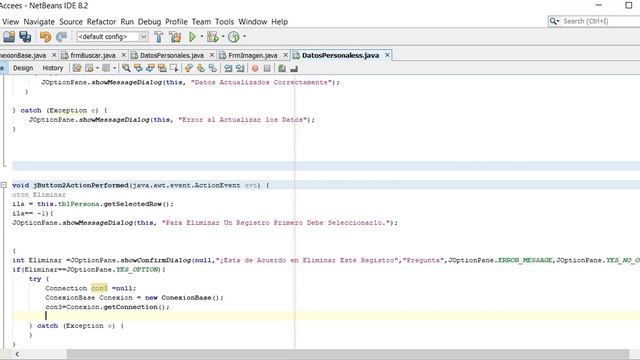Close the DatosPersonaless.java tab
This screenshot has width=640, height=360.
click(x=387, y=55)
